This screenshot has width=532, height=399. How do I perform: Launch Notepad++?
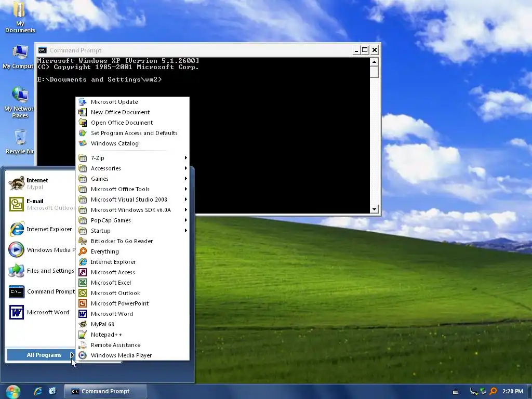[x=132, y=335]
